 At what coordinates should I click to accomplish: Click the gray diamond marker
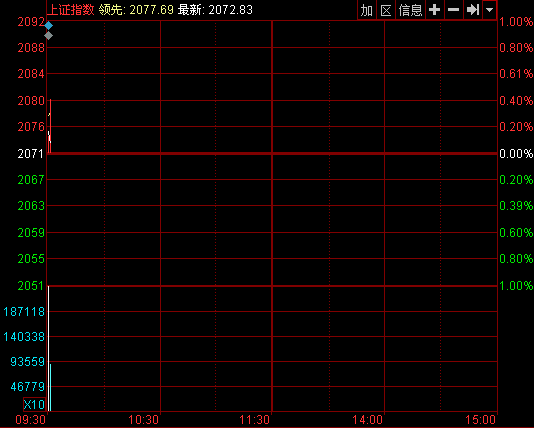(49, 35)
